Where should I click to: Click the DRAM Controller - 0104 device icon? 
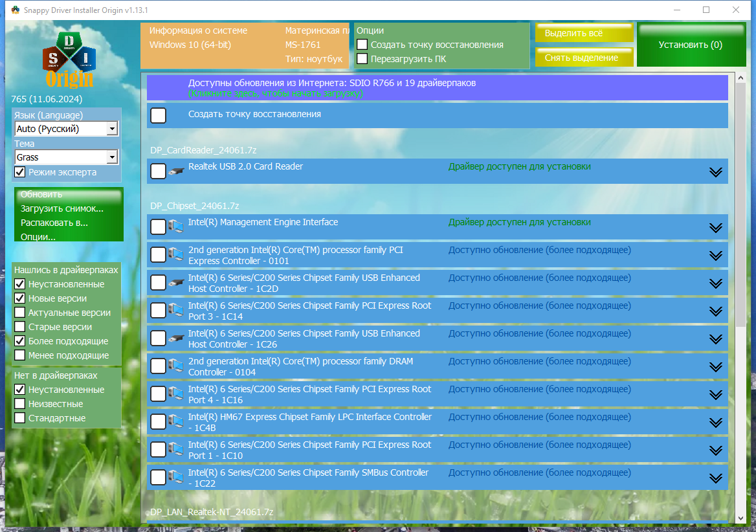pos(176,366)
